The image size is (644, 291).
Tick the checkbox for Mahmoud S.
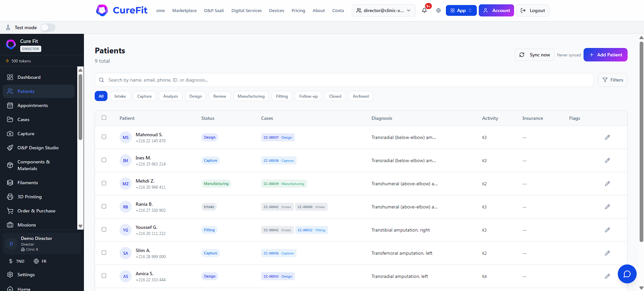104,137
